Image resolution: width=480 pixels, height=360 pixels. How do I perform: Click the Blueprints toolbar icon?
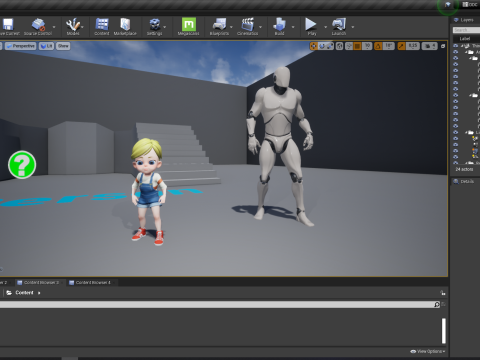click(219, 24)
